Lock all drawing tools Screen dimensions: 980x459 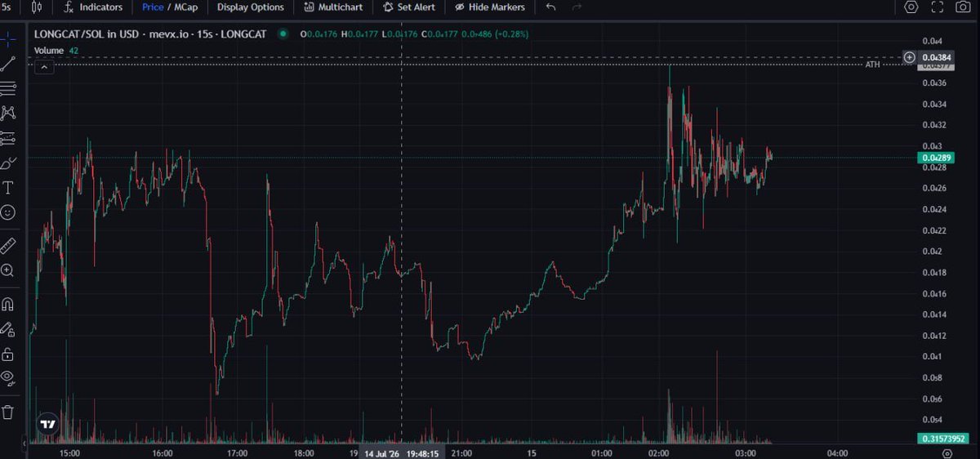point(8,354)
